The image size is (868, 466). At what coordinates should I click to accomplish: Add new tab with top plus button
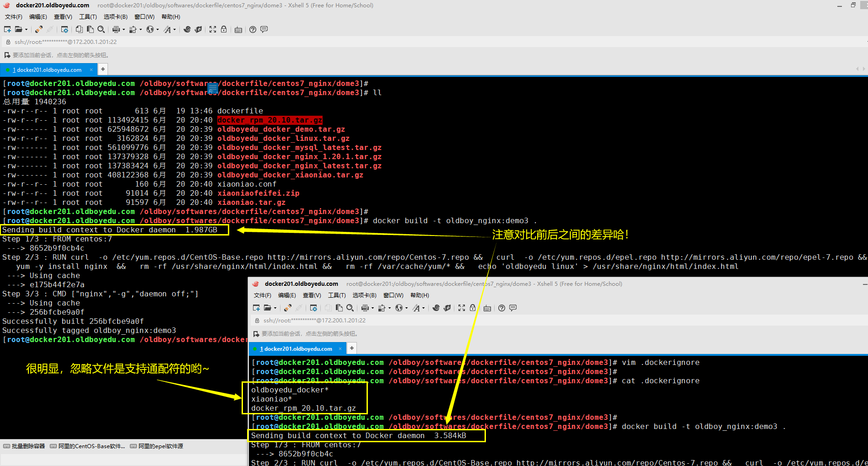coord(103,69)
